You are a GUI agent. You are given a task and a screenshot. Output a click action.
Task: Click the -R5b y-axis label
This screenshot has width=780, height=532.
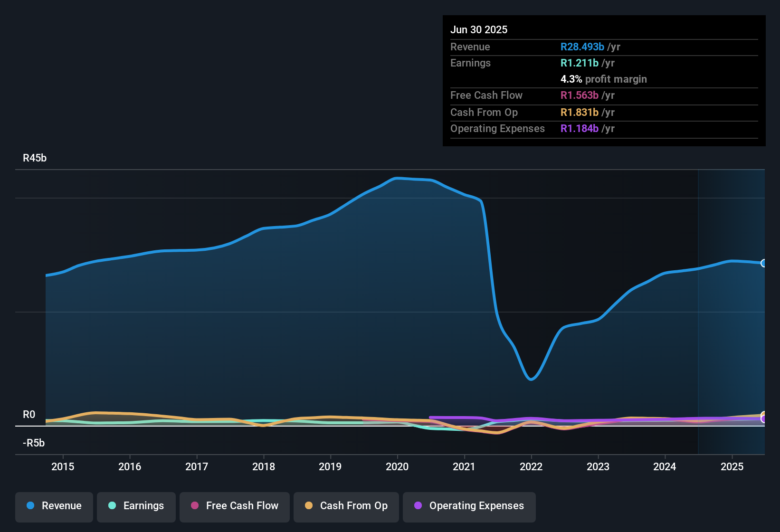coord(34,443)
